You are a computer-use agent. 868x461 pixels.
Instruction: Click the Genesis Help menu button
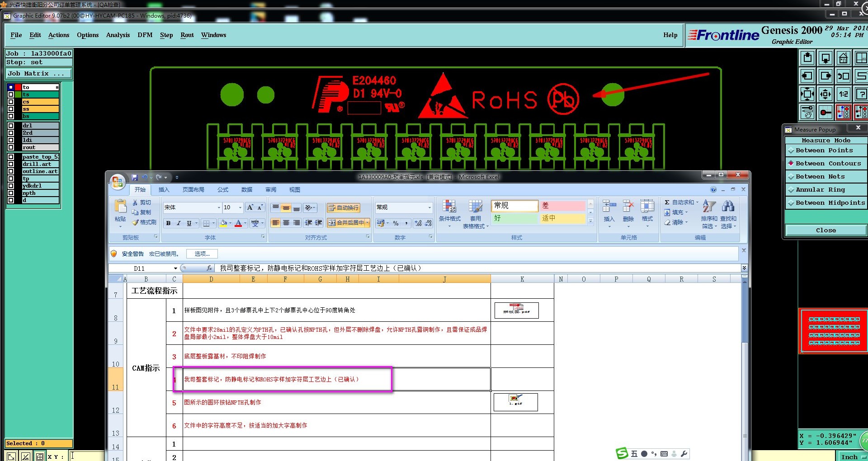pyautogui.click(x=670, y=35)
